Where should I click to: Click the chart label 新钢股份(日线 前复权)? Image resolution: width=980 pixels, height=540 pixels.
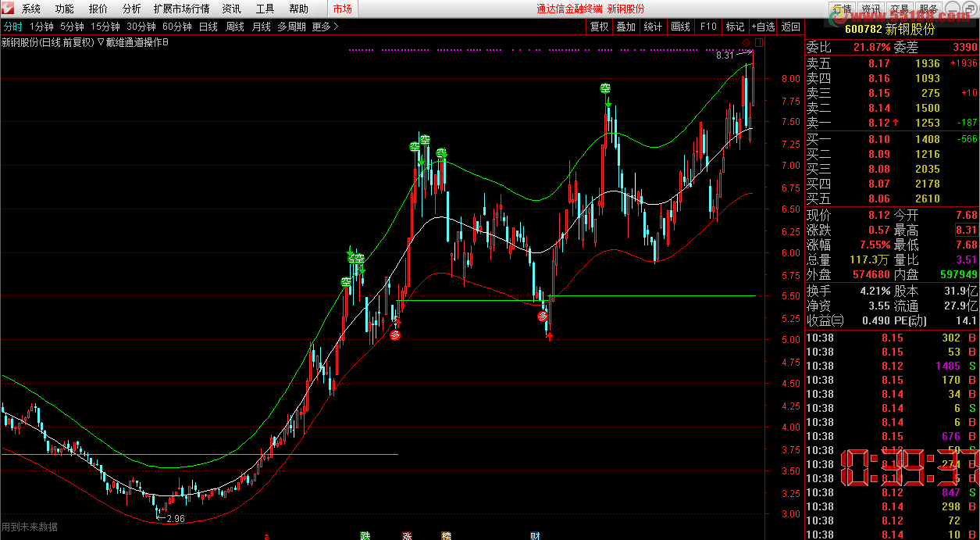coord(48,42)
